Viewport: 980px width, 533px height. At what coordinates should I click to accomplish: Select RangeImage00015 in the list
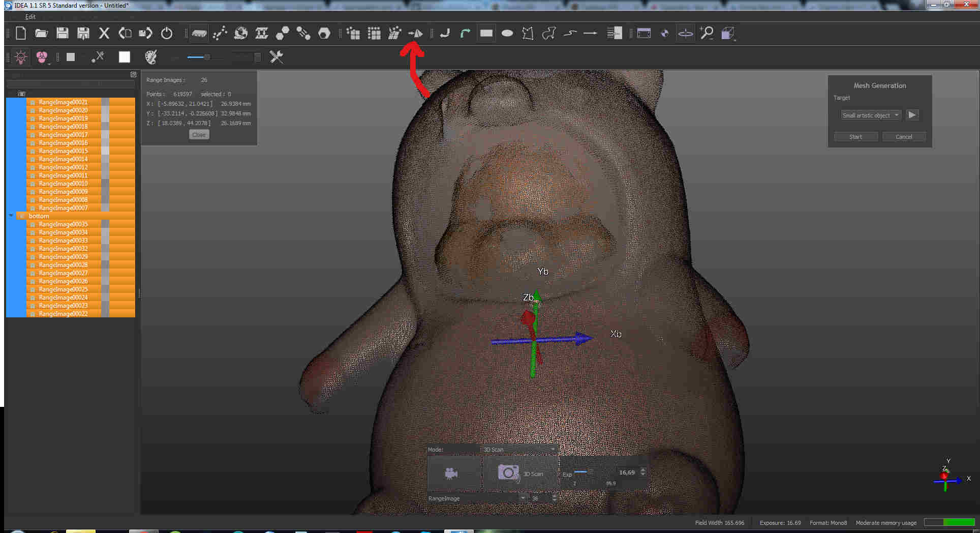pos(63,151)
